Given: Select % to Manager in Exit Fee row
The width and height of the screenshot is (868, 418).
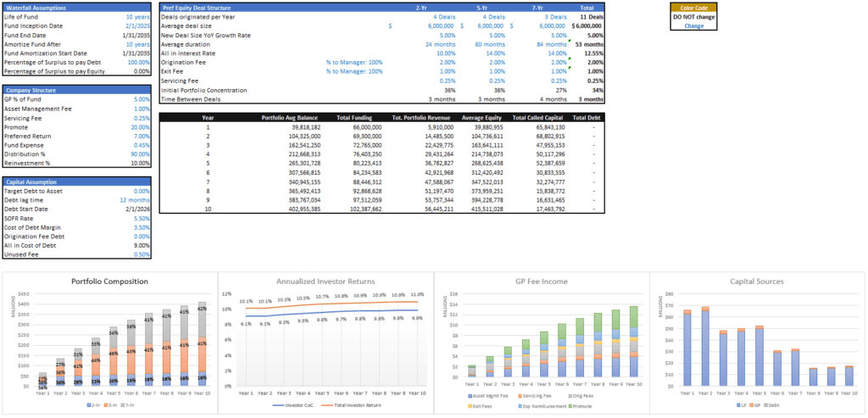Looking at the screenshot, I should point(354,71).
